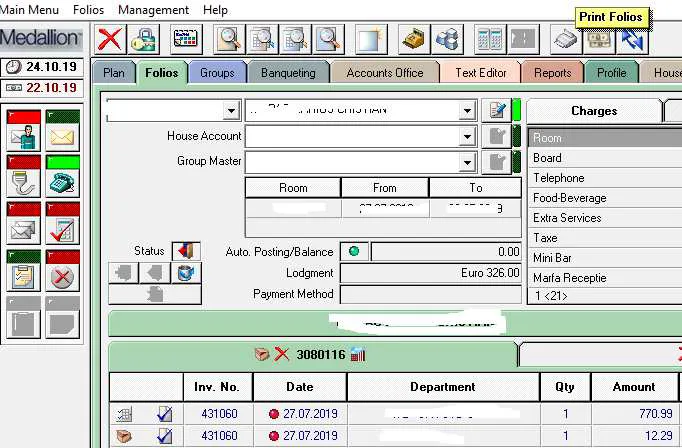The width and height of the screenshot is (682, 448).
Task: Open the Main Menu menu
Action: (x=30, y=10)
